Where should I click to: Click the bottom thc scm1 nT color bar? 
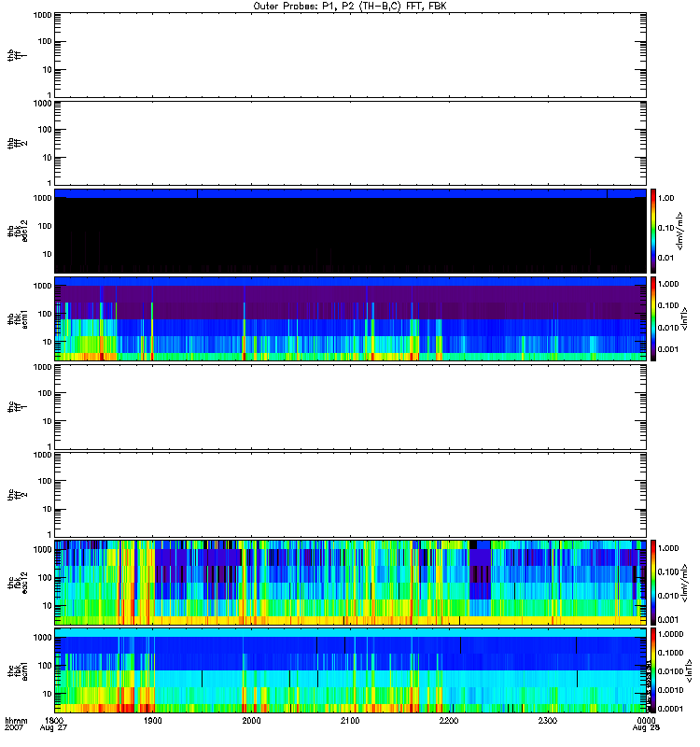click(654, 670)
